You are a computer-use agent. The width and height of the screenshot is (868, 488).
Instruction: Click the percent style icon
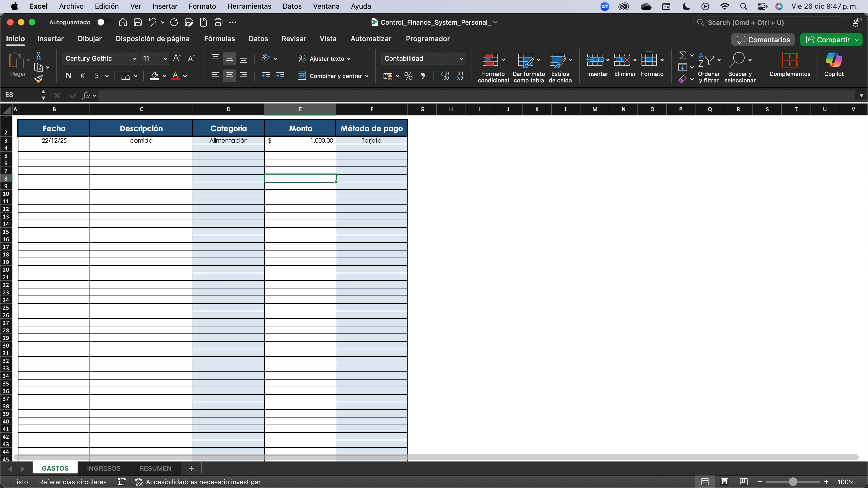(x=409, y=76)
